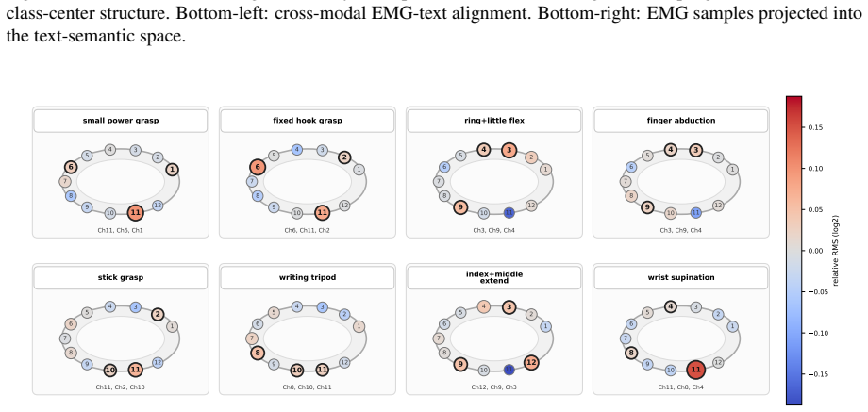The height and width of the screenshot is (412, 868).
Task: Click electrode 2 in stick grasp diagram
Action: coord(158,315)
